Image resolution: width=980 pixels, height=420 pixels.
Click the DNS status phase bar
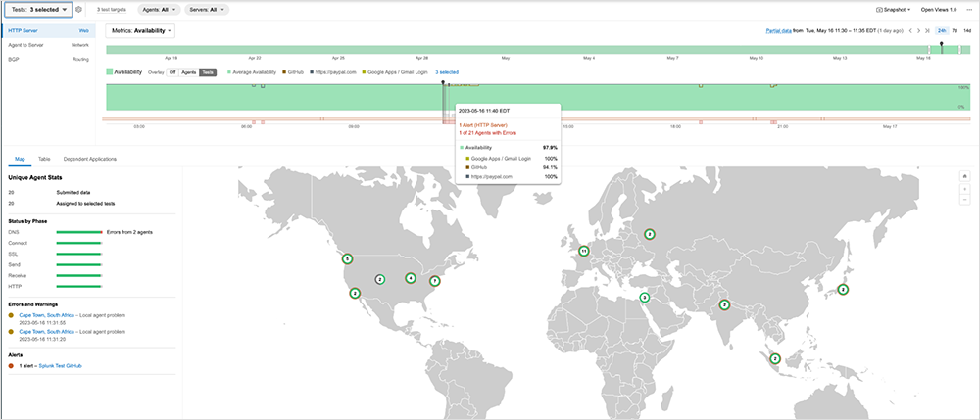click(79, 232)
